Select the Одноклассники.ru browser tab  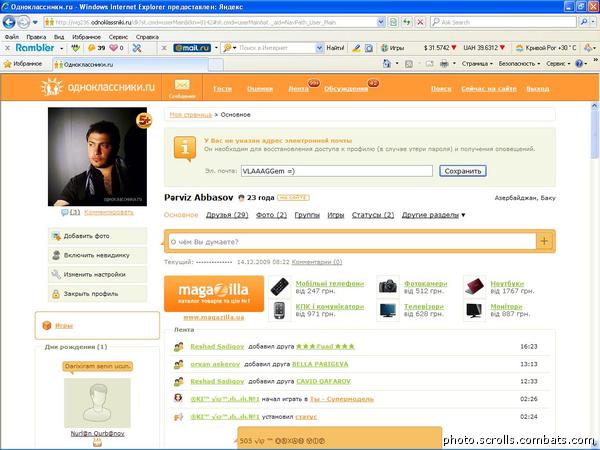130,64
